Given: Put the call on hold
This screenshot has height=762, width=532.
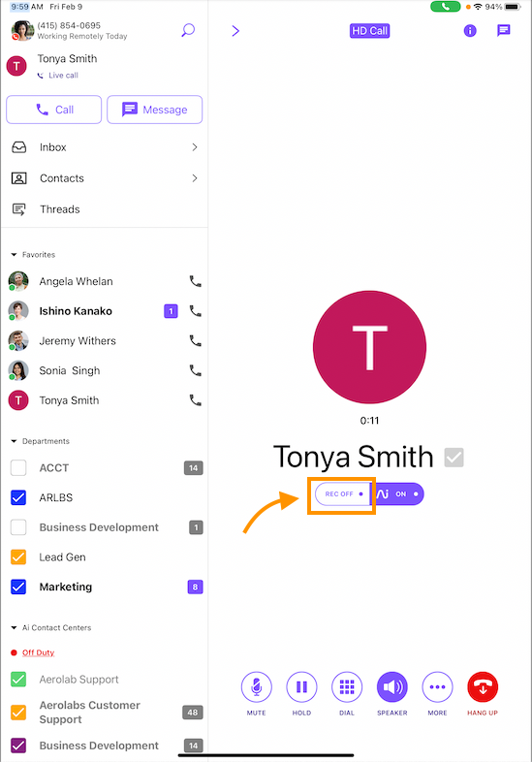Looking at the screenshot, I should (x=301, y=686).
